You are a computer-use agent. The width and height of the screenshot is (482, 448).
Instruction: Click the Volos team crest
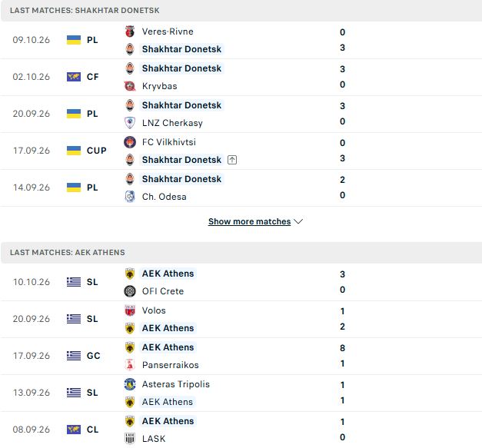point(130,310)
